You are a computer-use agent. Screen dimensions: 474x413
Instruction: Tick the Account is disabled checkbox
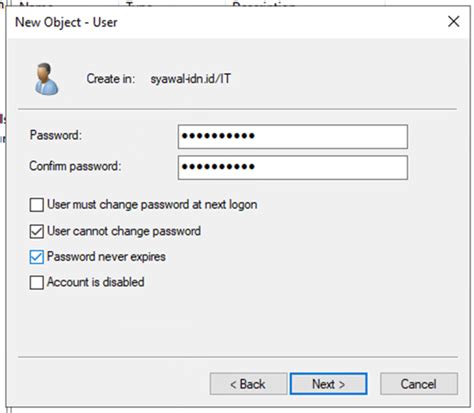tap(36, 282)
